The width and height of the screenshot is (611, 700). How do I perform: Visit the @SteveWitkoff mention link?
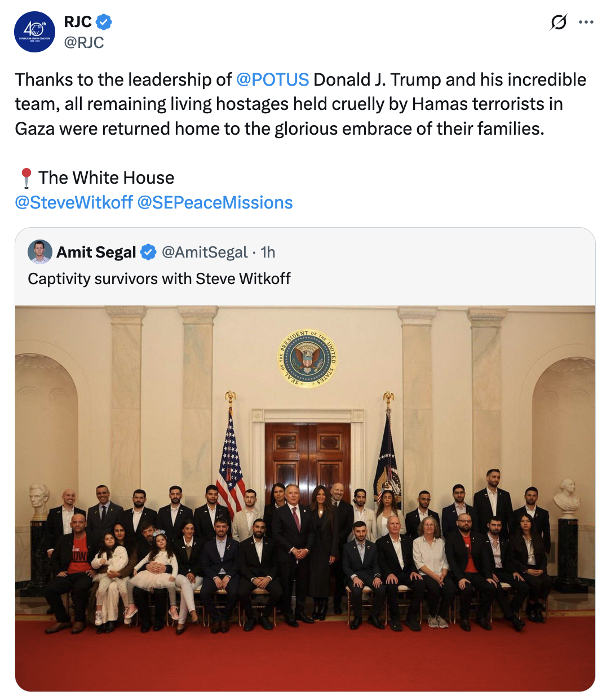click(74, 202)
